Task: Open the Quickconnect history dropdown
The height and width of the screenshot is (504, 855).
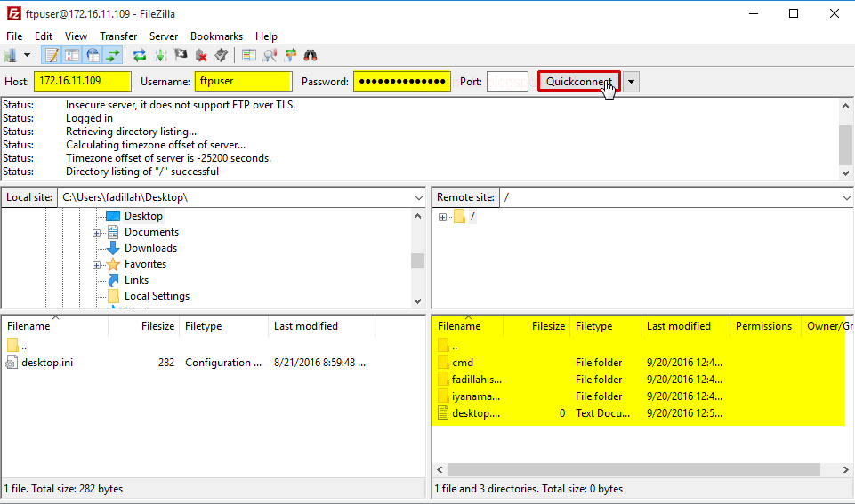Action: click(x=631, y=82)
